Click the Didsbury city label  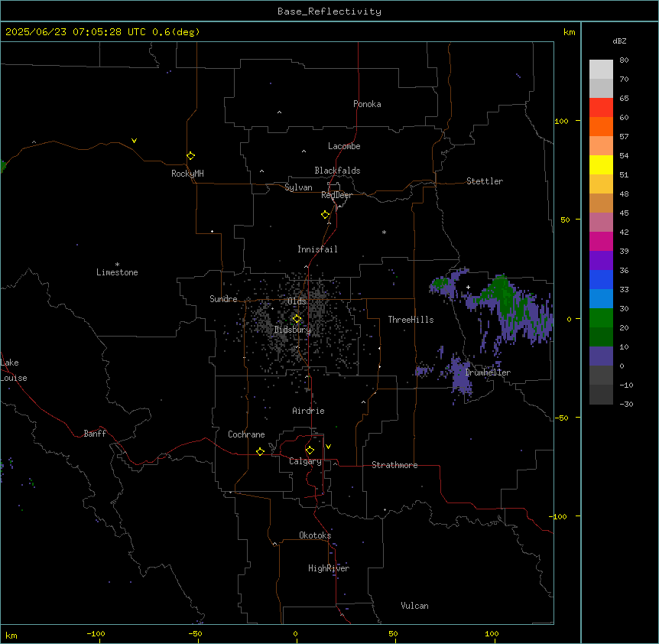click(x=293, y=330)
